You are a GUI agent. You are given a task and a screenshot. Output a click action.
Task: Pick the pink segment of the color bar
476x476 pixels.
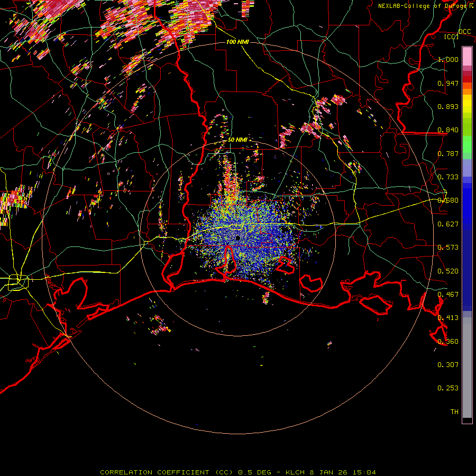click(467, 57)
